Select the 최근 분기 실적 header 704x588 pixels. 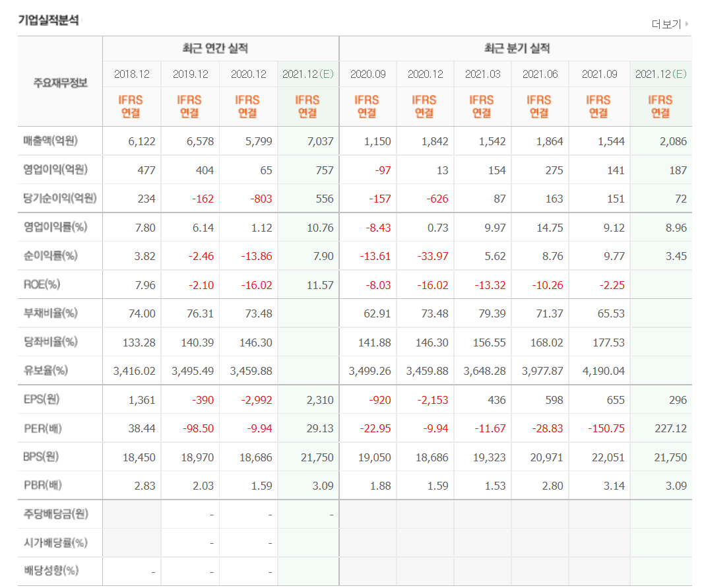coord(517,48)
